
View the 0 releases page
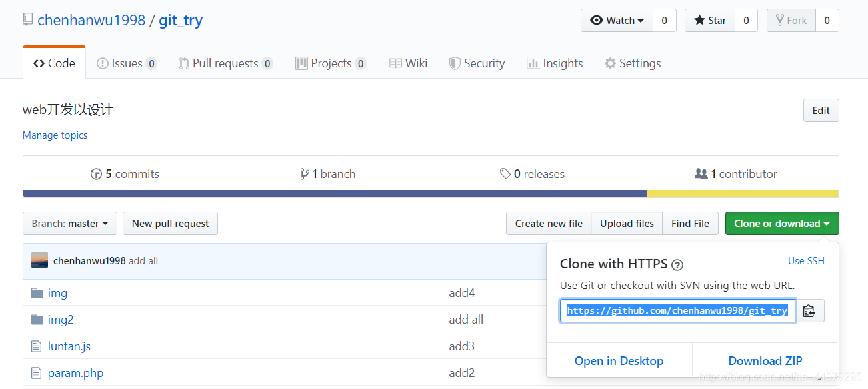pyautogui.click(x=532, y=174)
